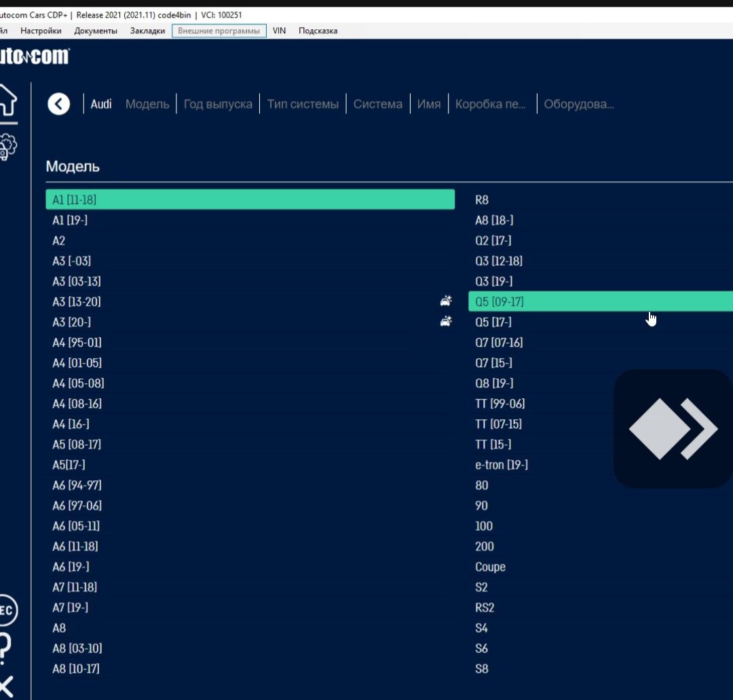The image size is (733, 700).
Task: Click the X close icon in sidebar
Action: (6, 687)
